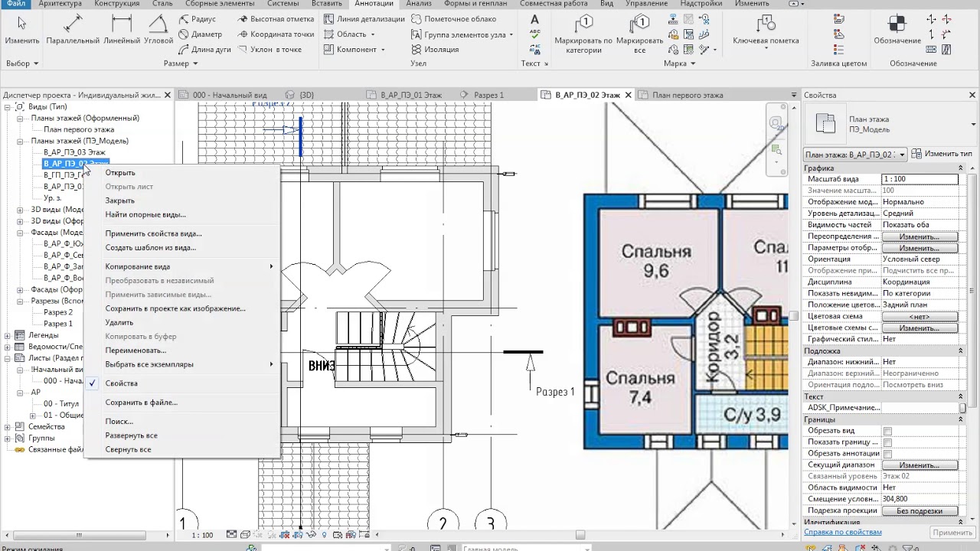Screen dimensions: 980x551
Task: Choose Удалить from the context menu
Action: tap(119, 323)
